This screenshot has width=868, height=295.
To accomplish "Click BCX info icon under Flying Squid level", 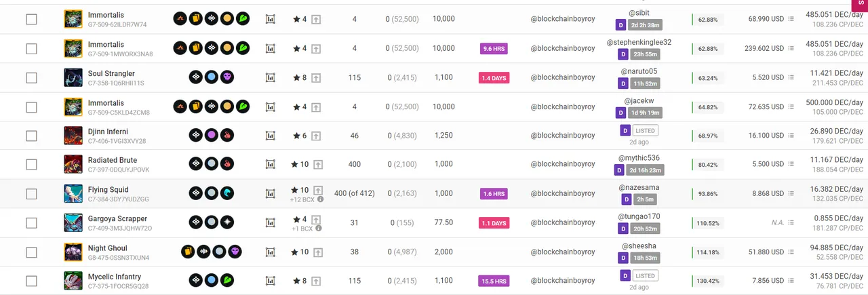I will [320, 199].
